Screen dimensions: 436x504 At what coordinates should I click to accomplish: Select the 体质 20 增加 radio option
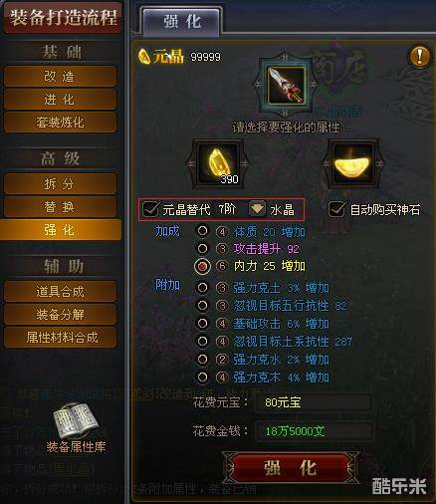(202, 231)
